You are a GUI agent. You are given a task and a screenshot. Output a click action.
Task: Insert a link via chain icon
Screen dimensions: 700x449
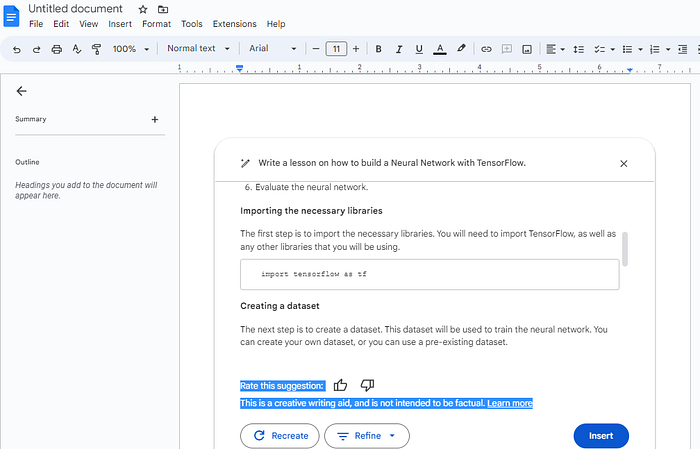(x=486, y=49)
